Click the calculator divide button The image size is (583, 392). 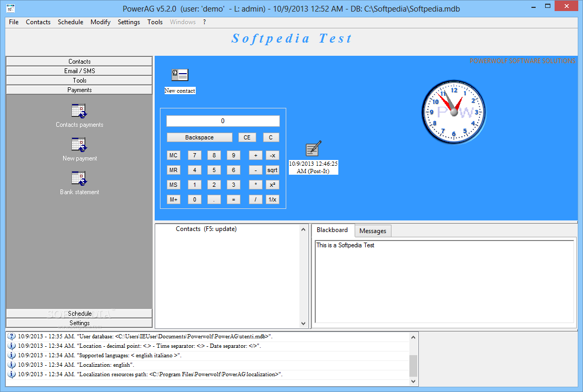point(255,199)
